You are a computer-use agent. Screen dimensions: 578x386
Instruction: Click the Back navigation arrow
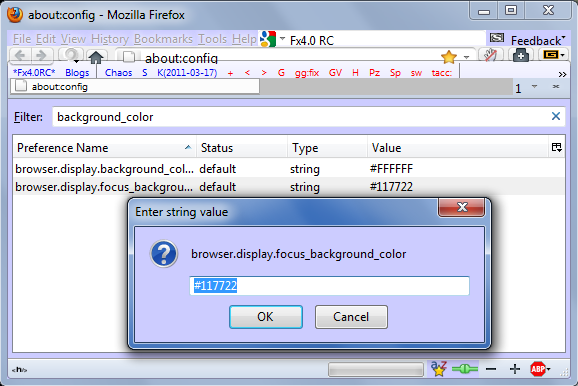pos(20,55)
